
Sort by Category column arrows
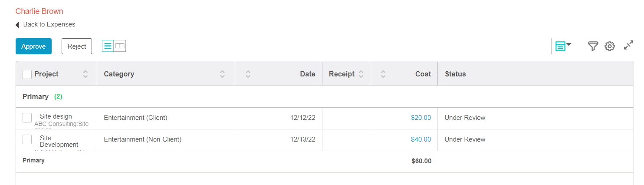pos(222,74)
